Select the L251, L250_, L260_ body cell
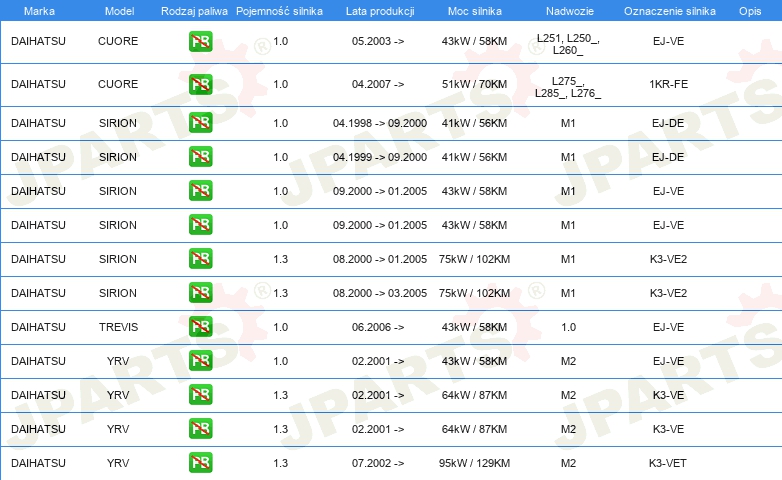Image resolution: width=782 pixels, height=480 pixels. click(x=568, y=44)
